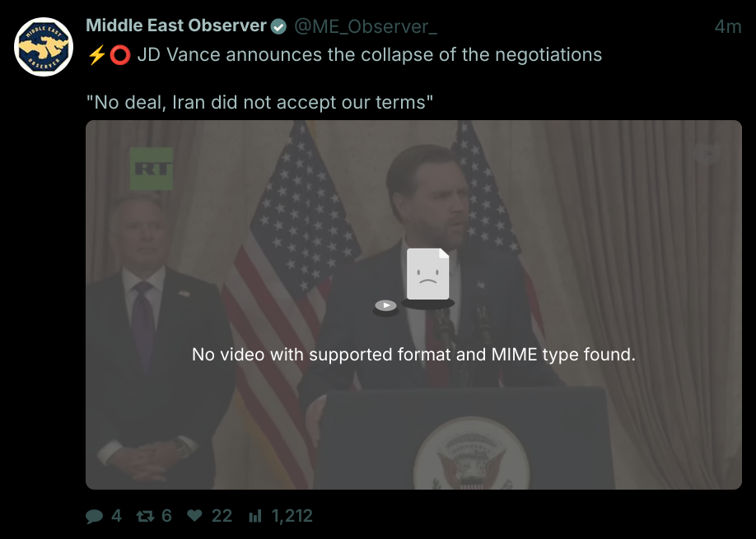
Task: Click the sad broken-file video icon
Action: point(428,278)
